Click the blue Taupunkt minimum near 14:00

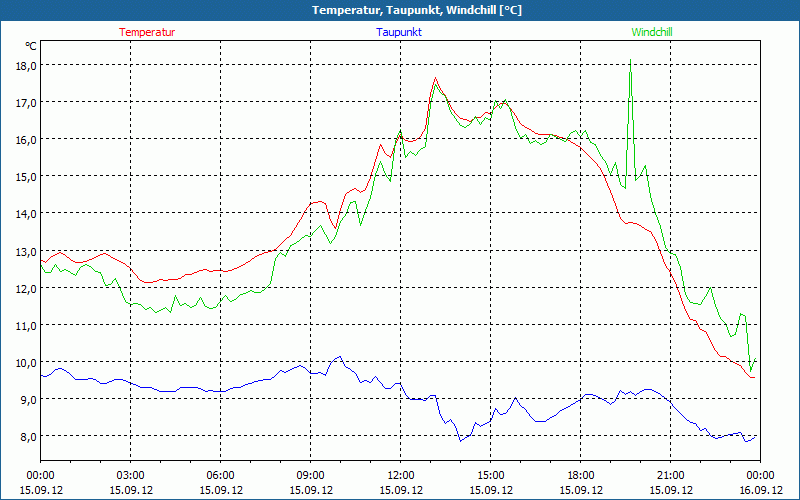(461, 441)
